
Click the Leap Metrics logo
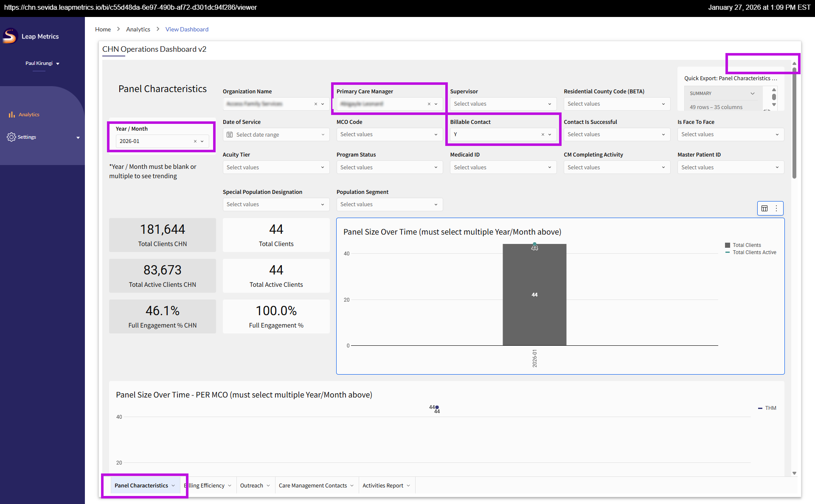[10, 36]
